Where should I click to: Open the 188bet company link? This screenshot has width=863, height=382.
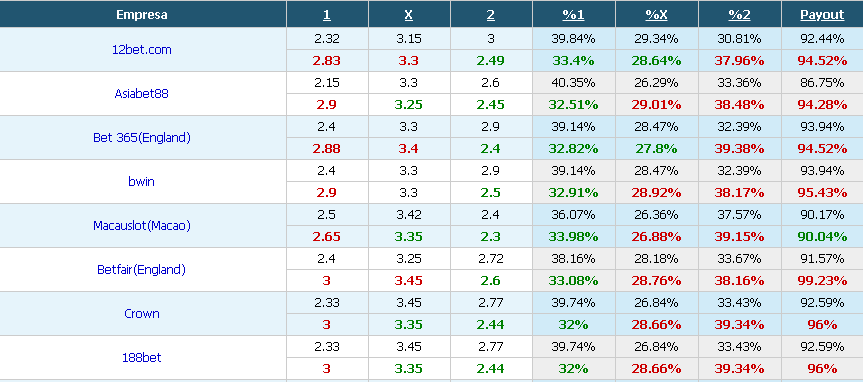[141, 358]
